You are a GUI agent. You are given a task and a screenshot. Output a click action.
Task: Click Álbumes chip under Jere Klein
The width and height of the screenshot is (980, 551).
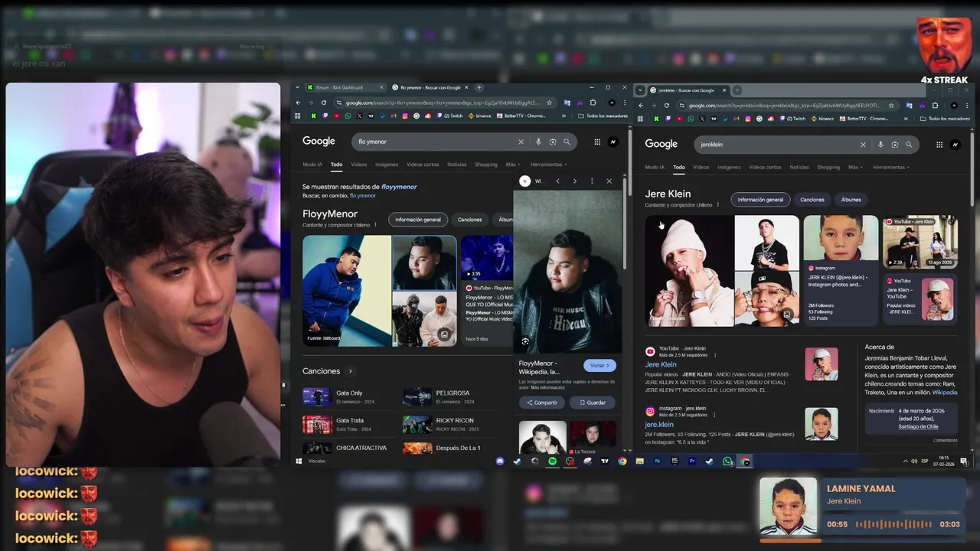click(851, 200)
